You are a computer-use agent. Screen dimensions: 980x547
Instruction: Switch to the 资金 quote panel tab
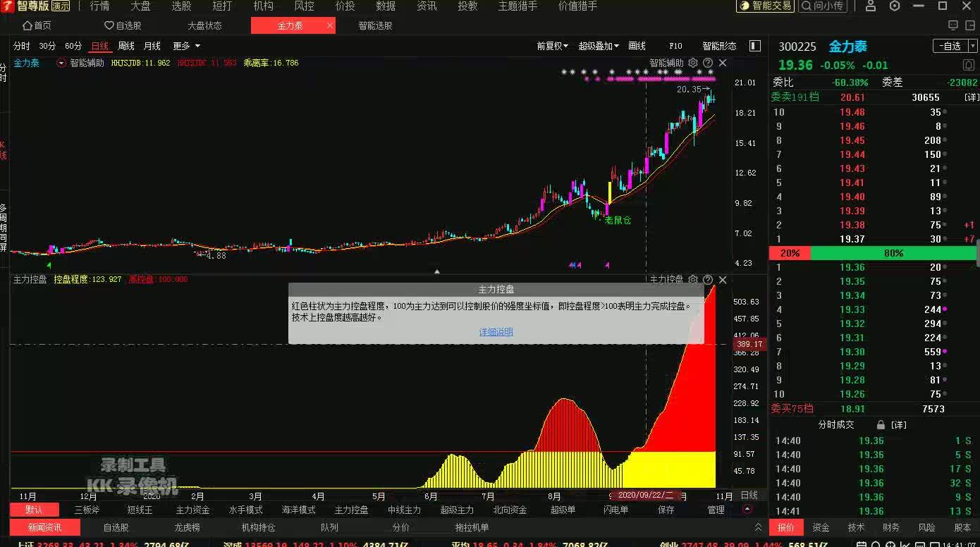(x=821, y=527)
